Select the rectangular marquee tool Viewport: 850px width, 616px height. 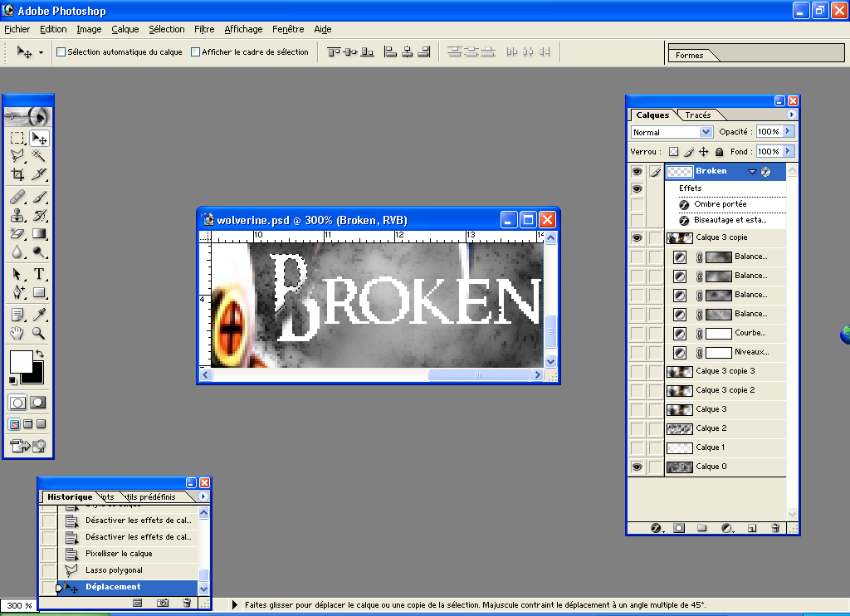coord(18,137)
